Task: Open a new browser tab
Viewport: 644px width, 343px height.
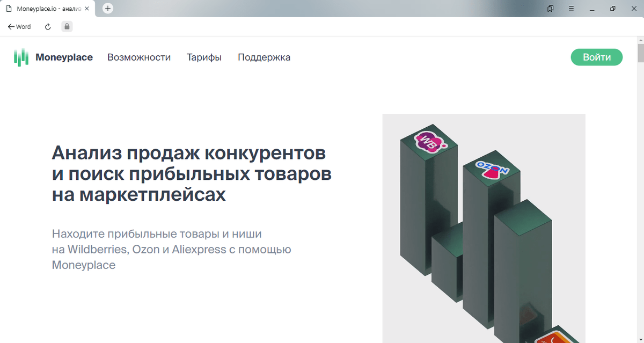Action: pyautogui.click(x=108, y=9)
